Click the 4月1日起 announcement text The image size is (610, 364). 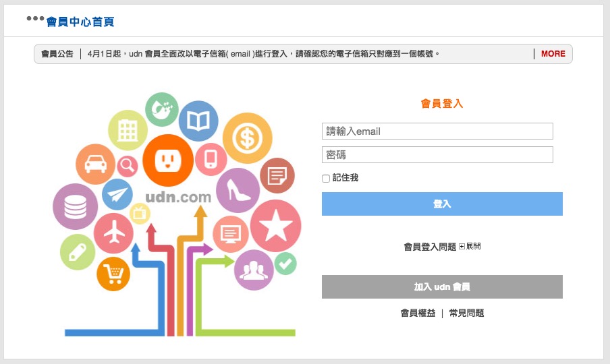point(263,54)
